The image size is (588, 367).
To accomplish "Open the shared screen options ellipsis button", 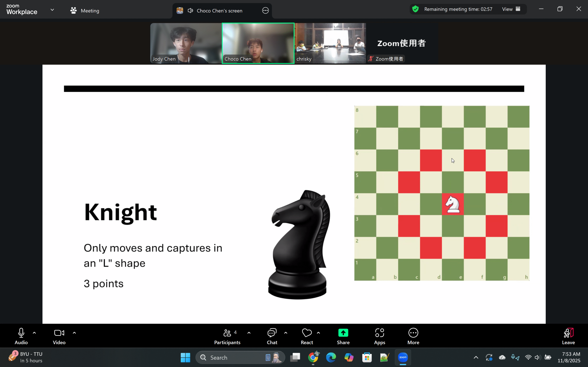I will [x=265, y=11].
